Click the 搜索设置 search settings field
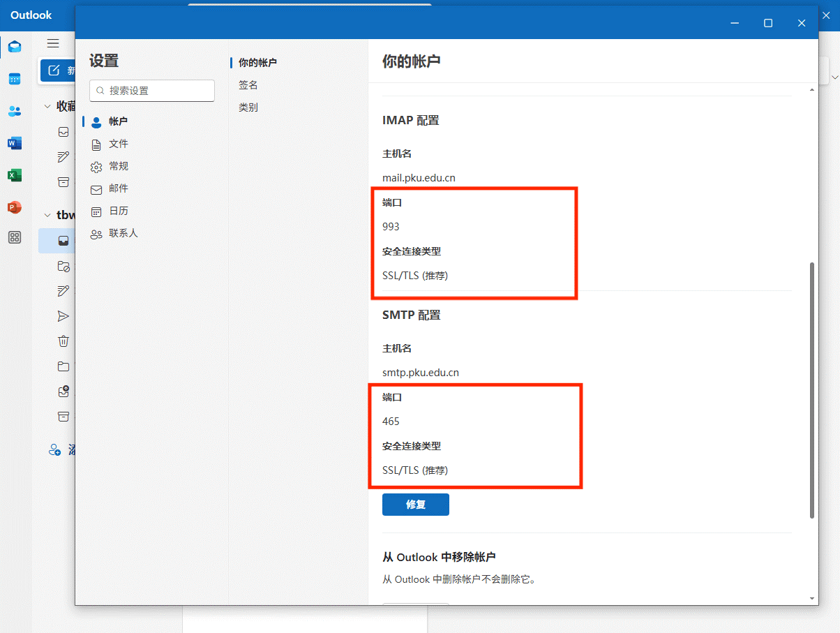 point(152,91)
